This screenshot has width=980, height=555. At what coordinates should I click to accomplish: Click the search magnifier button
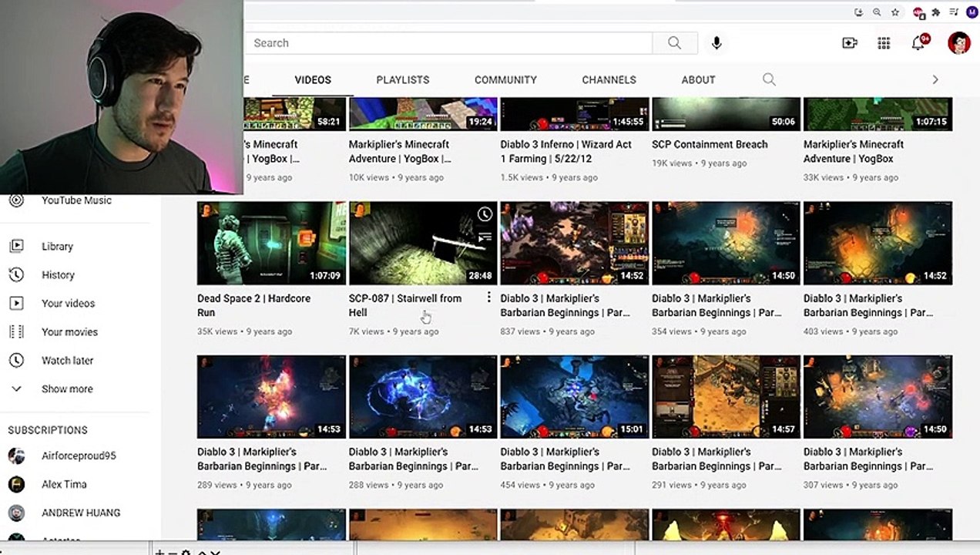(674, 43)
